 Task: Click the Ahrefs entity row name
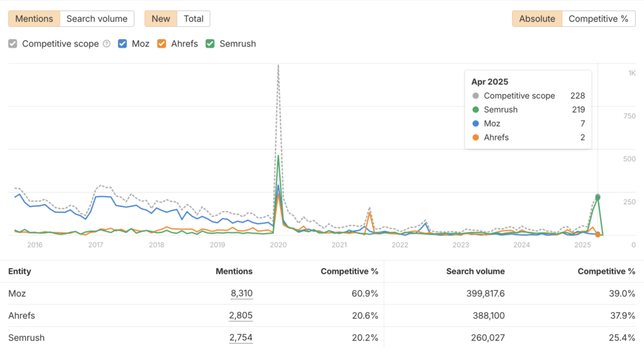coord(22,315)
